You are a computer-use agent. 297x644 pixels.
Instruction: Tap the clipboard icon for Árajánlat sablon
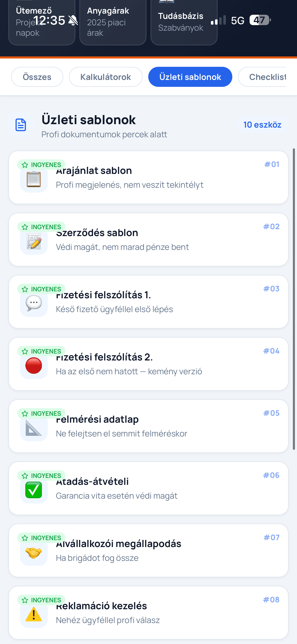click(34, 179)
